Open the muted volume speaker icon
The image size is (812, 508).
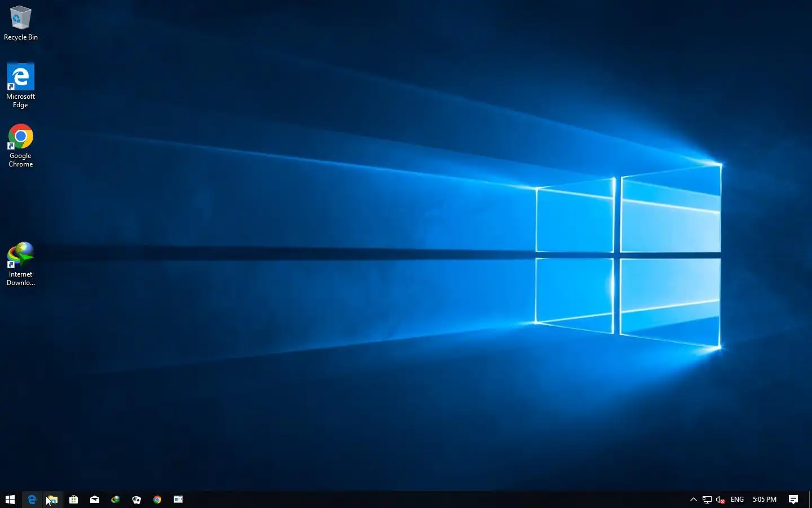click(720, 500)
